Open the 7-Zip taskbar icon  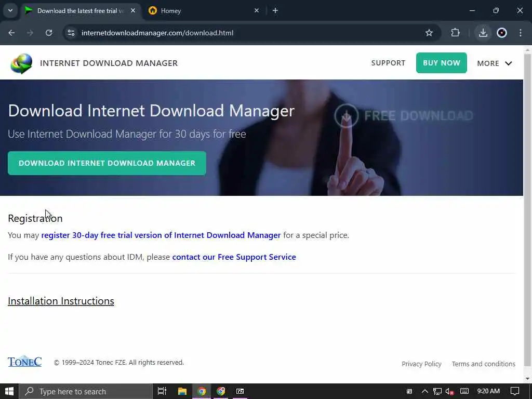[240, 391]
